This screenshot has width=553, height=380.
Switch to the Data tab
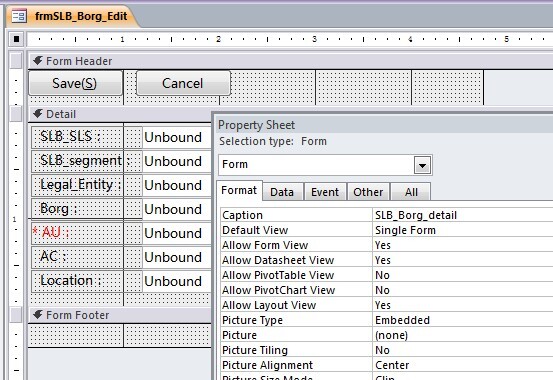[282, 192]
